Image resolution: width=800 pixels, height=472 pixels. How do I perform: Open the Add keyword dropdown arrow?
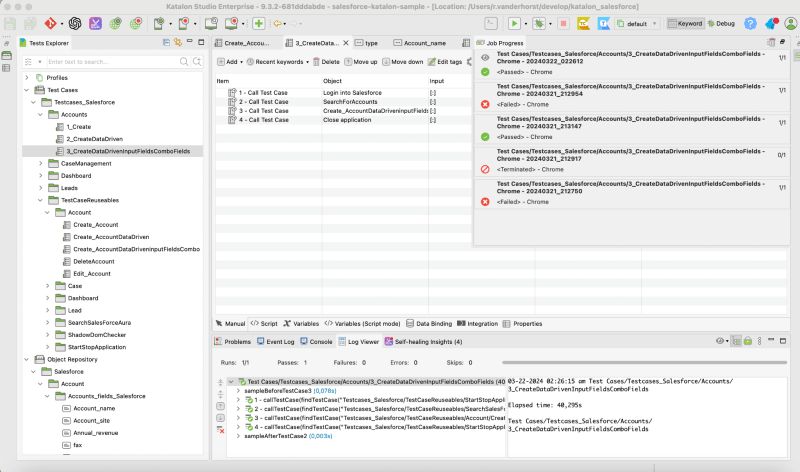241,62
